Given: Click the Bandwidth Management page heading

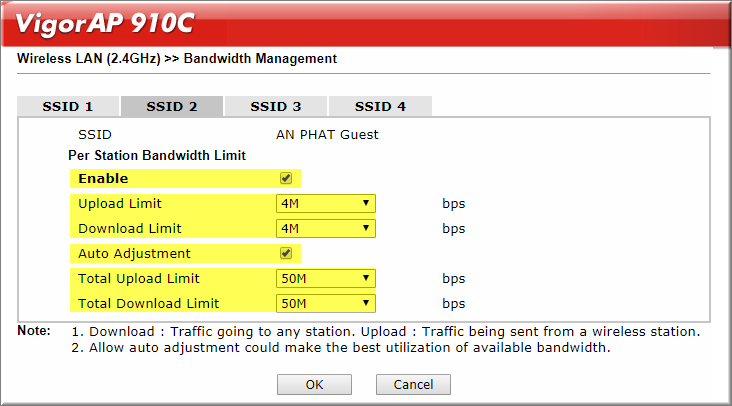Looking at the screenshot, I should click(177, 59).
